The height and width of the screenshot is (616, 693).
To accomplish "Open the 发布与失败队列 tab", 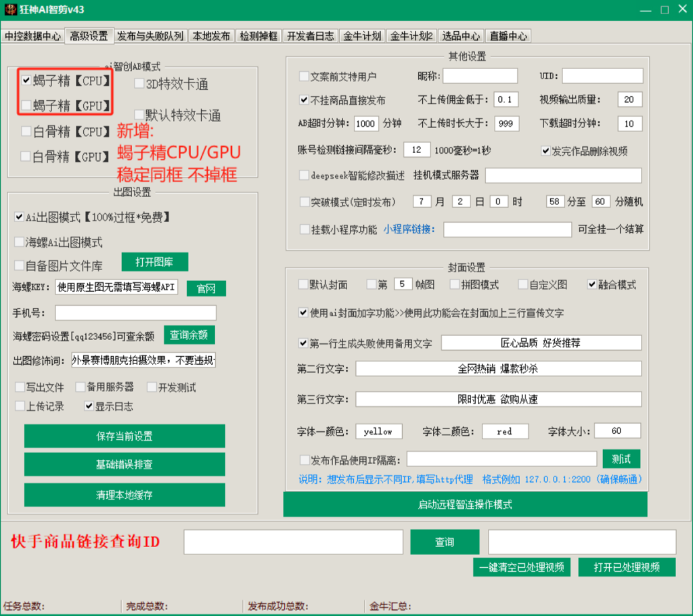I will [x=150, y=37].
